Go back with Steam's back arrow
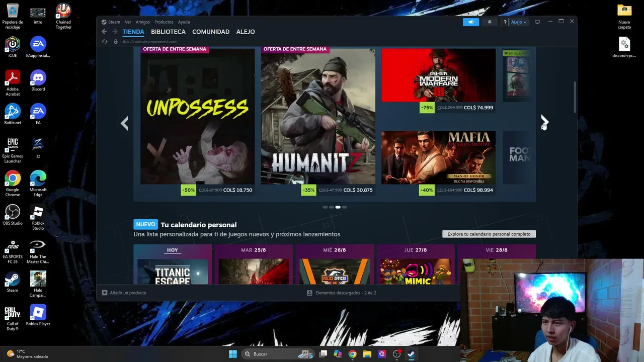 tap(104, 32)
